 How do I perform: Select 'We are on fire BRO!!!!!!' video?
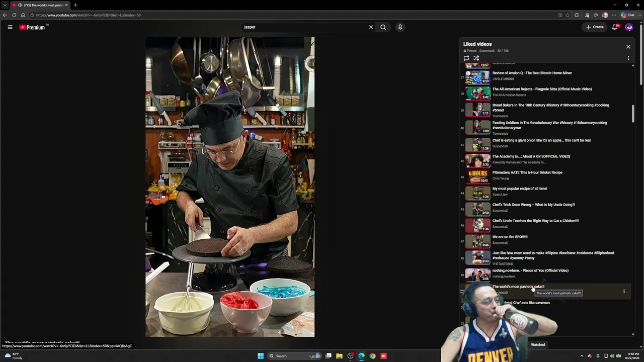[510, 237]
